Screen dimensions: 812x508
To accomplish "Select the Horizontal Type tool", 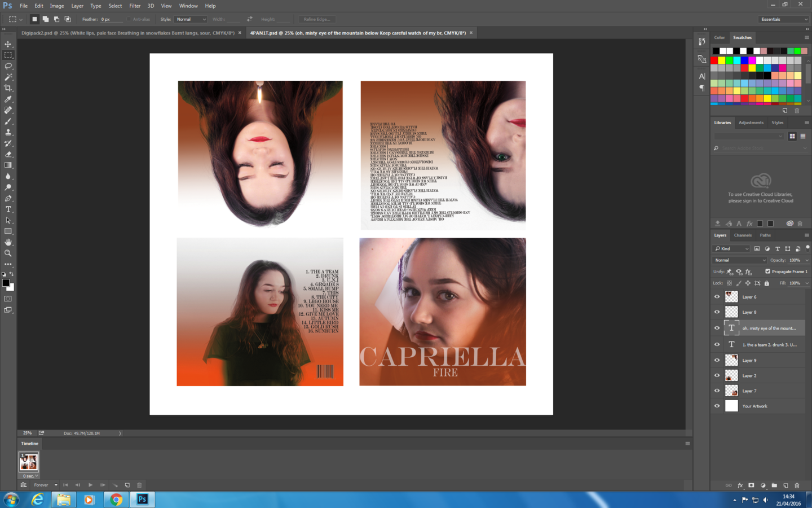I will tap(8, 209).
